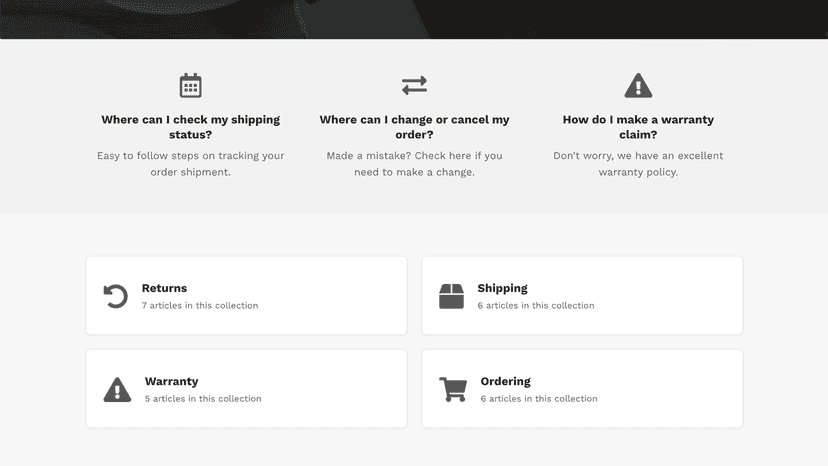
Task: Click the box icon in Shipping card
Action: tap(451, 296)
